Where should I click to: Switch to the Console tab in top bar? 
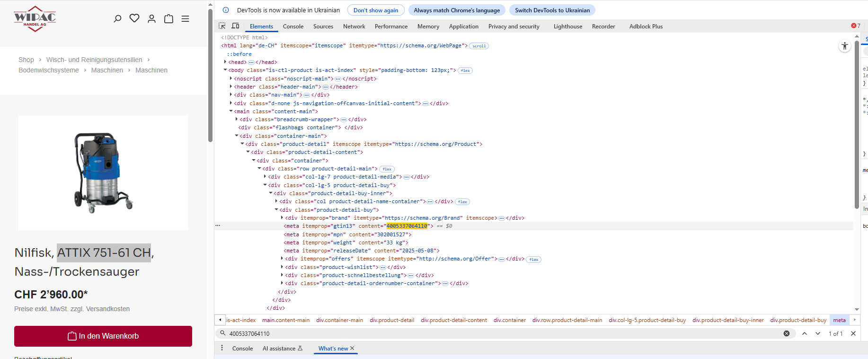(x=293, y=27)
